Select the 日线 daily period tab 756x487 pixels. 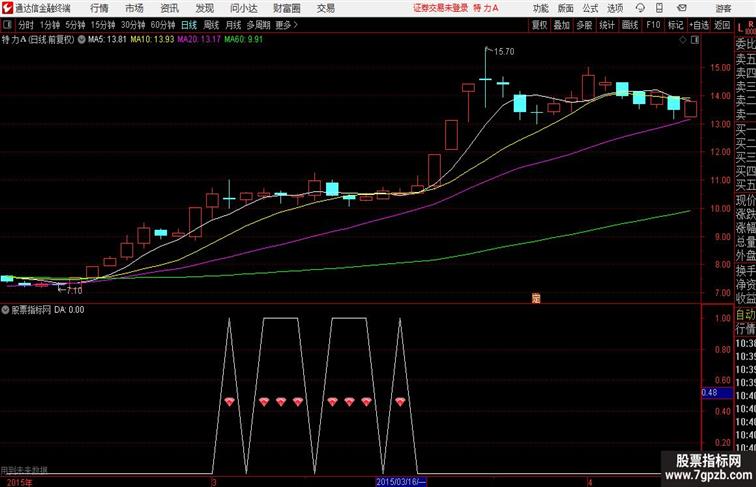tap(189, 25)
